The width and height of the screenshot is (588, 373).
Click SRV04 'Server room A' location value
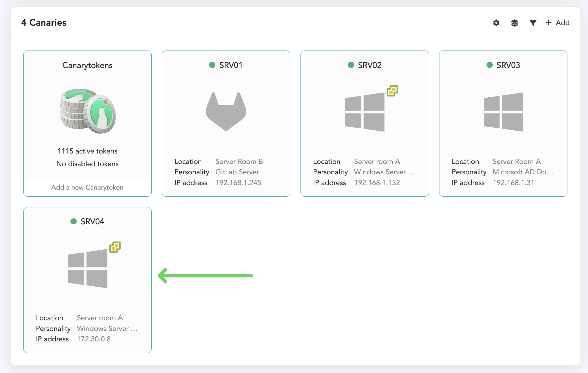(x=100, y=318)
